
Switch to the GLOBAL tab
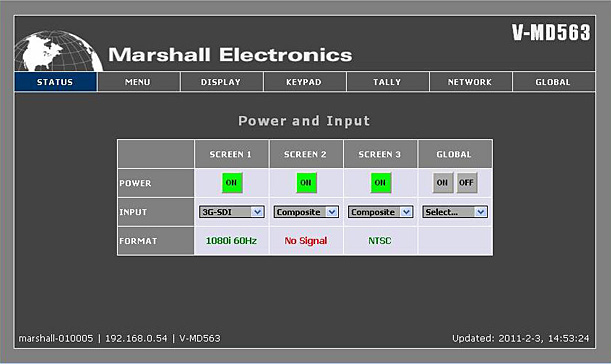pyautogui.click(x=554, y=82)
